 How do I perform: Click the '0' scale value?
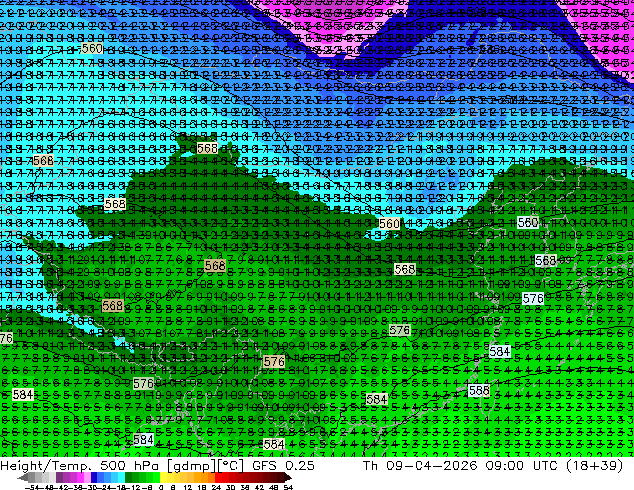pos(161,488)
